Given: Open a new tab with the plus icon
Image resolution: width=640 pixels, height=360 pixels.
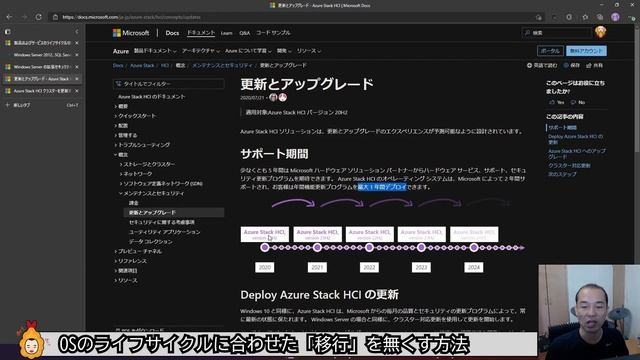Looking at the screenshot, I should pyautogui.click(x=7, y=105).
